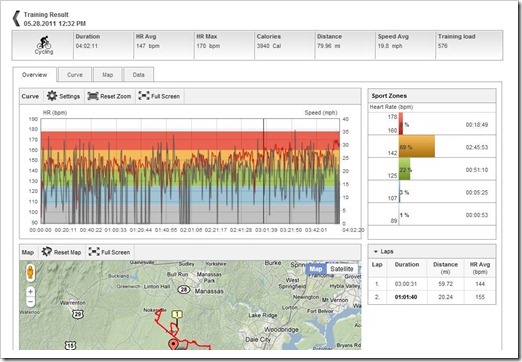Click zone time 00:51:10
522x362 pixels.
tap(477, 170)
